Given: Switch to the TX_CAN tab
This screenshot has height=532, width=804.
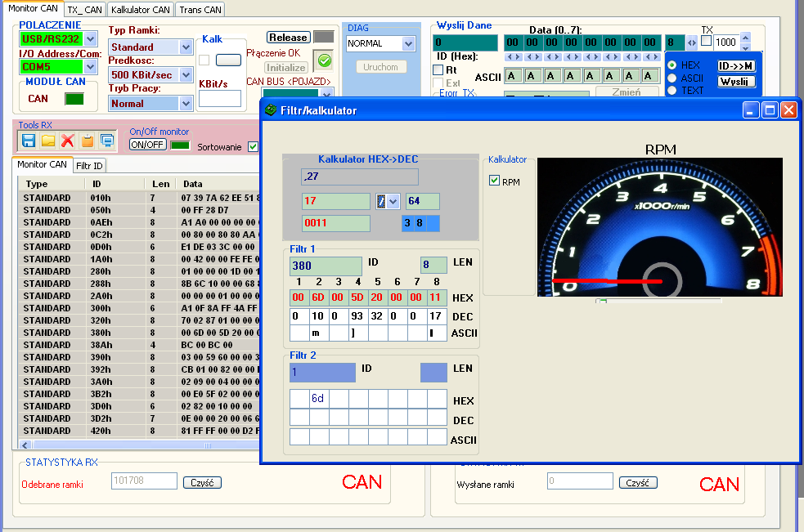Looking at the screenshot, I should (x=84, y=10).
